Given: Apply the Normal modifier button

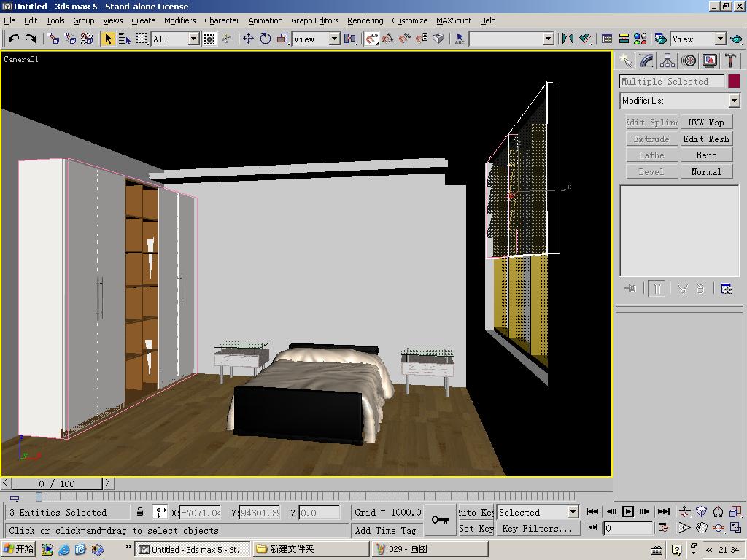Looking at the screenshot, I should [706, 171].
